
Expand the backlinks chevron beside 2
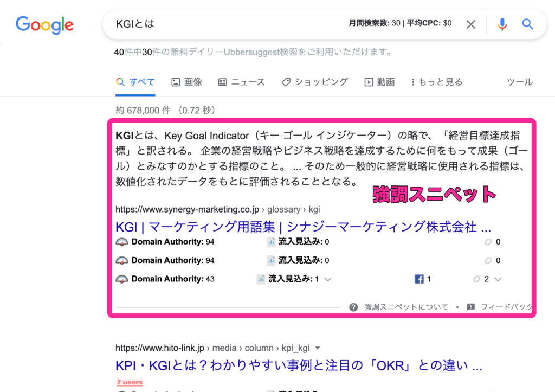click(x=498, y=279)
